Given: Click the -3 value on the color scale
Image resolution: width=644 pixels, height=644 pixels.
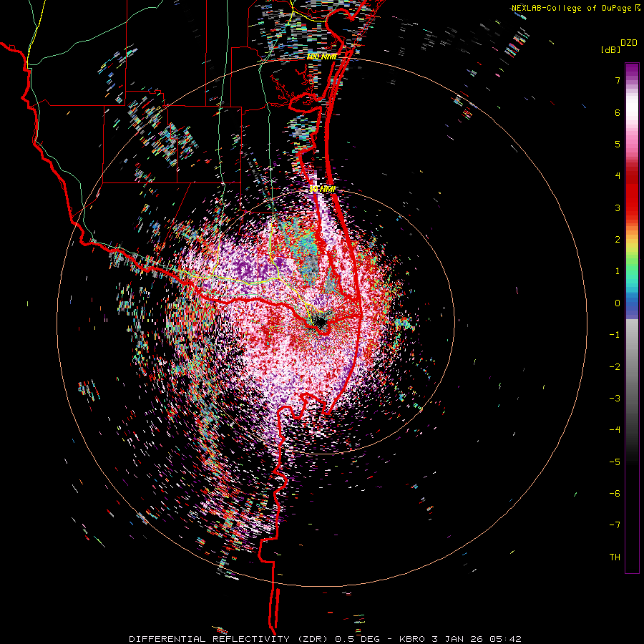Looking at the screenshot, I should click(615, 399).
